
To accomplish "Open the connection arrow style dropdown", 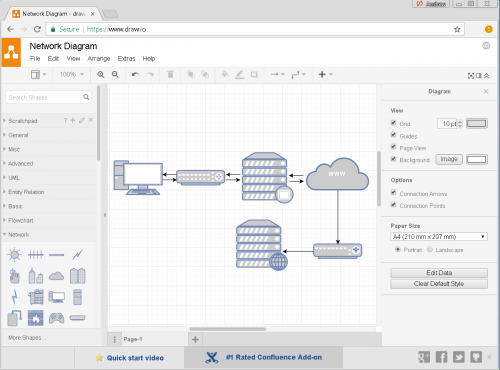I will tap(277, 74).
